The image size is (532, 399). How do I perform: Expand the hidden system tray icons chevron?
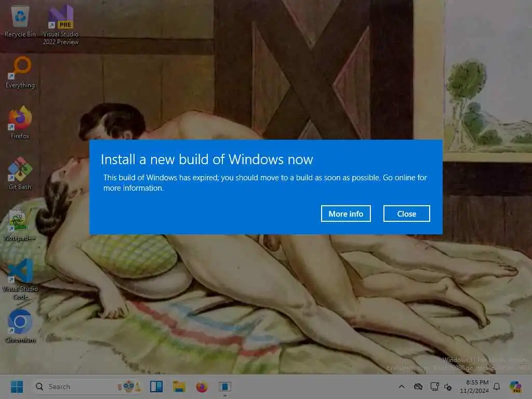click(x=402, y=387)
